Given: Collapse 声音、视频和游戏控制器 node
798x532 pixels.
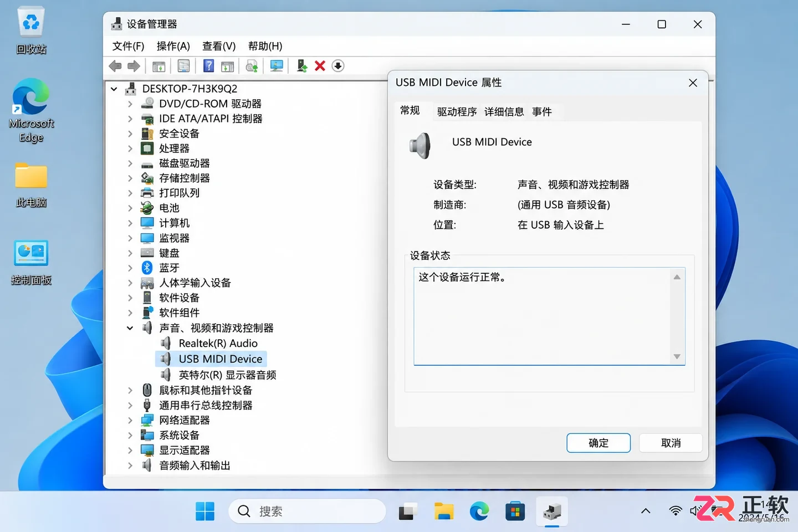Looking at the screenshot, I should [x=130, y=328].
